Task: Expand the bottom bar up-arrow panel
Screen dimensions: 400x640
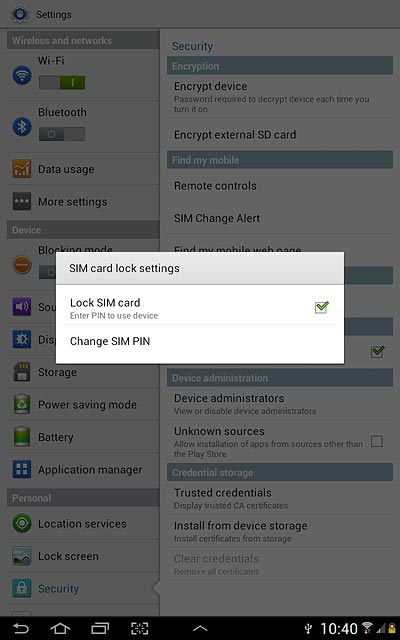Action: tap(200, 629)
